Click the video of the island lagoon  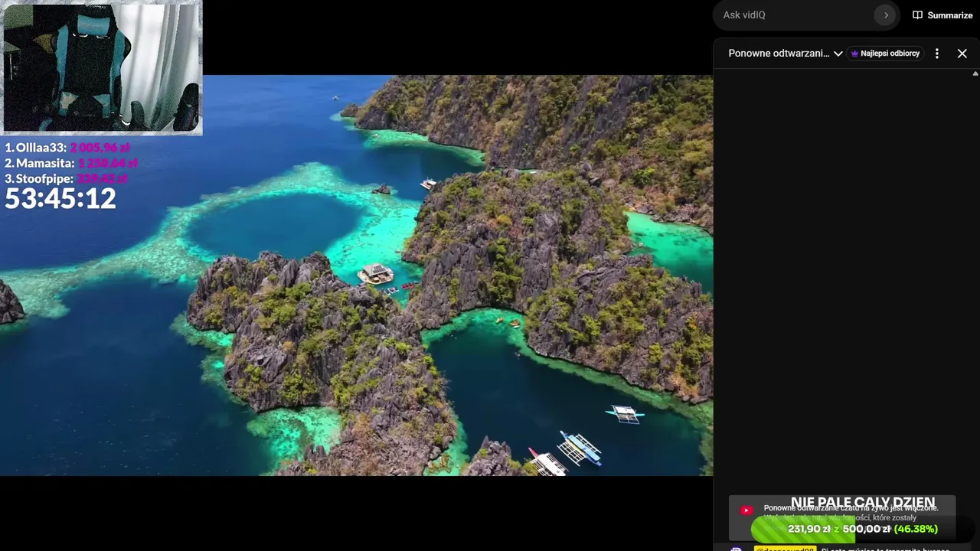tap(357, 275)
